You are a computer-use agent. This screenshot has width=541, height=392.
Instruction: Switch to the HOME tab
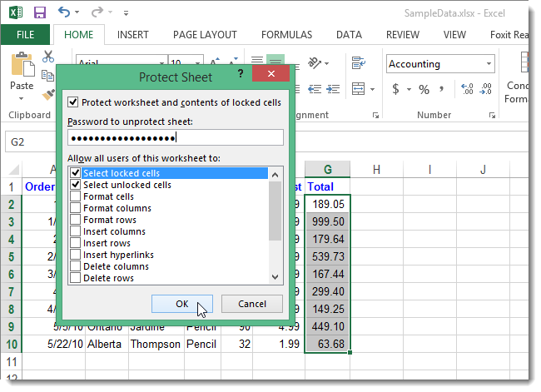pyautogui.click(x=79, y=35)
